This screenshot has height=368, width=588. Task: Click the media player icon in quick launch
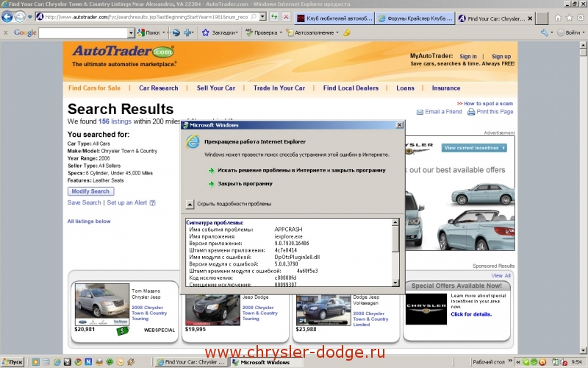(35, 362)
